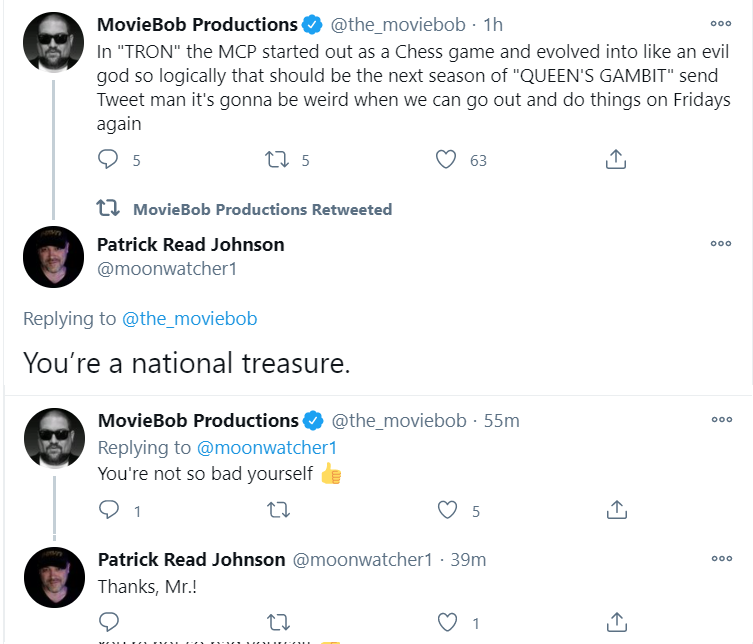Open the @moonwatcher1 link in Replying to
Image resolution: width=753 pixels, height=644 pixels.
coord(267,448)
